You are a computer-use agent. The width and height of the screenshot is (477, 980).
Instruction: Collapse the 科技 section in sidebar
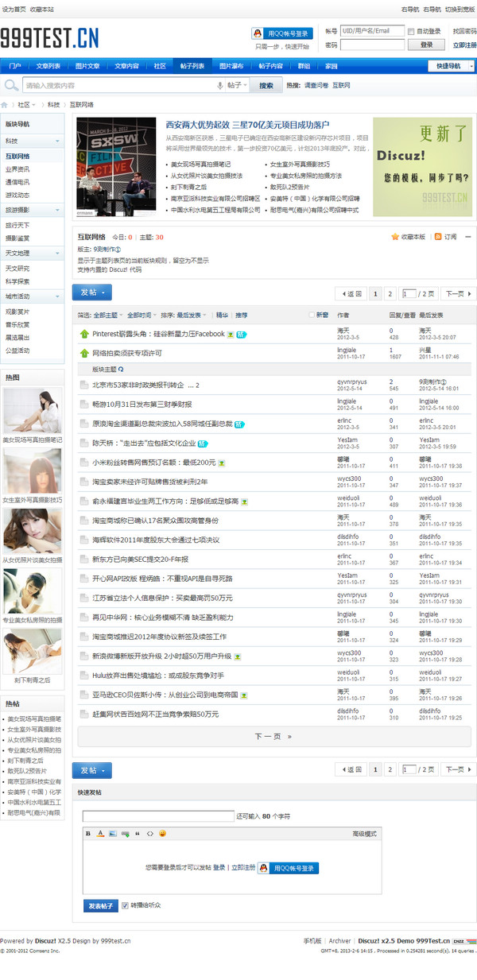pos(58,141)
